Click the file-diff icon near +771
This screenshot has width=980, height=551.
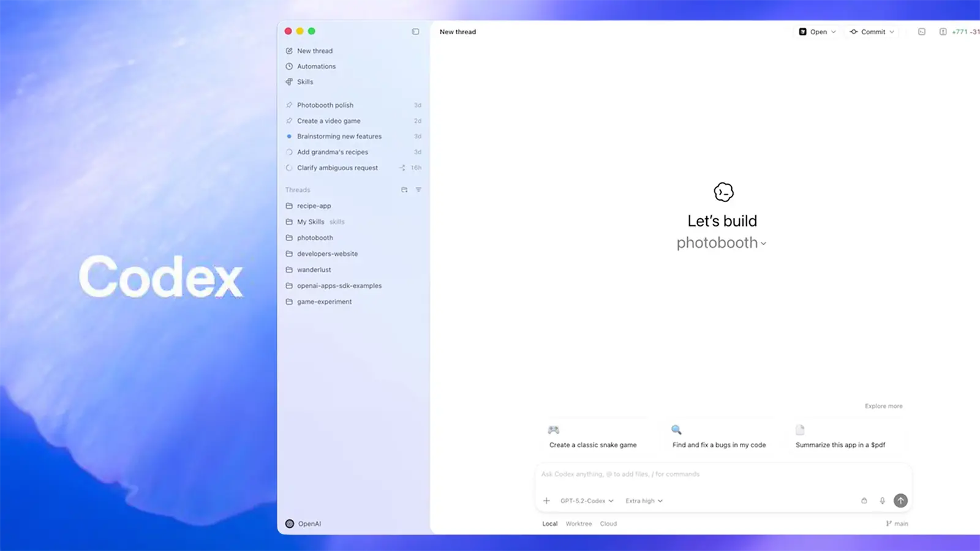pos(943,31)
